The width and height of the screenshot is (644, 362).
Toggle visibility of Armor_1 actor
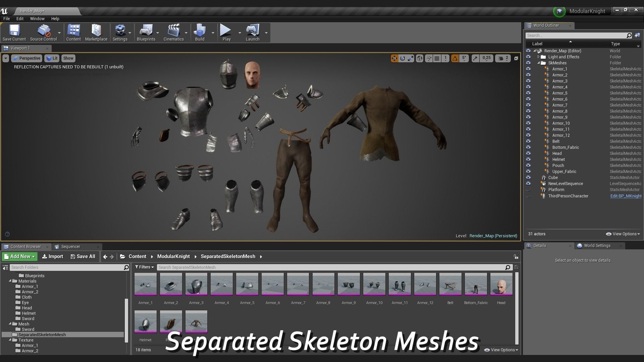(528, 69)
